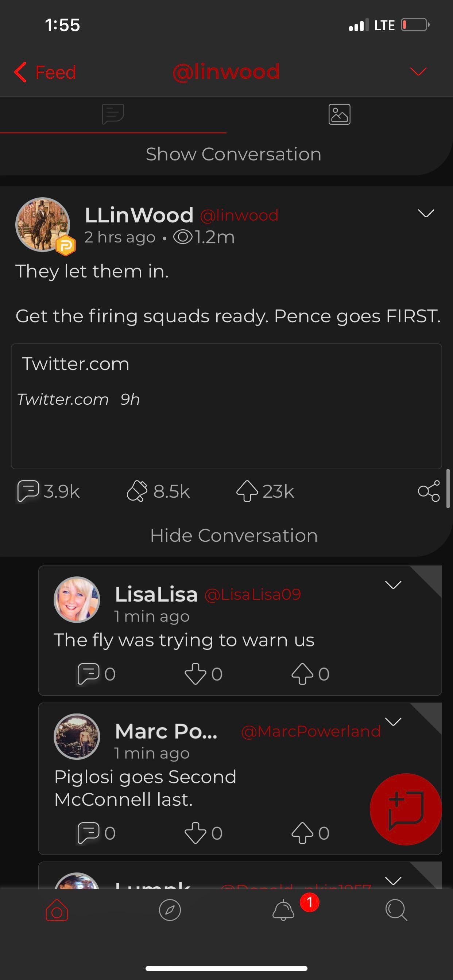
Task: Tap the home icon in bottom bar
Action: click(57, 910)
